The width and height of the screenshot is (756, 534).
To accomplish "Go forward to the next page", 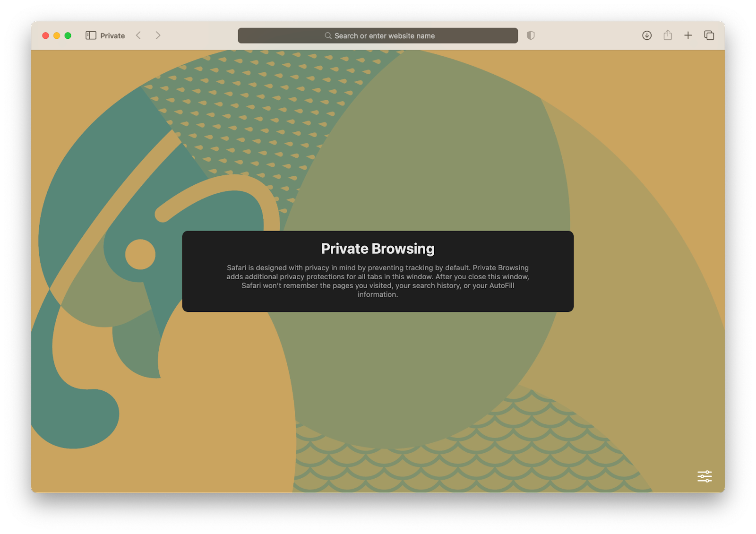I will [x=158, y=35].
